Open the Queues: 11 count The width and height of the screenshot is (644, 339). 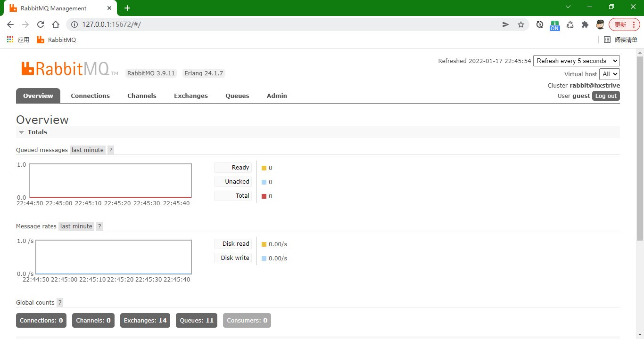(x=197, y=320)
